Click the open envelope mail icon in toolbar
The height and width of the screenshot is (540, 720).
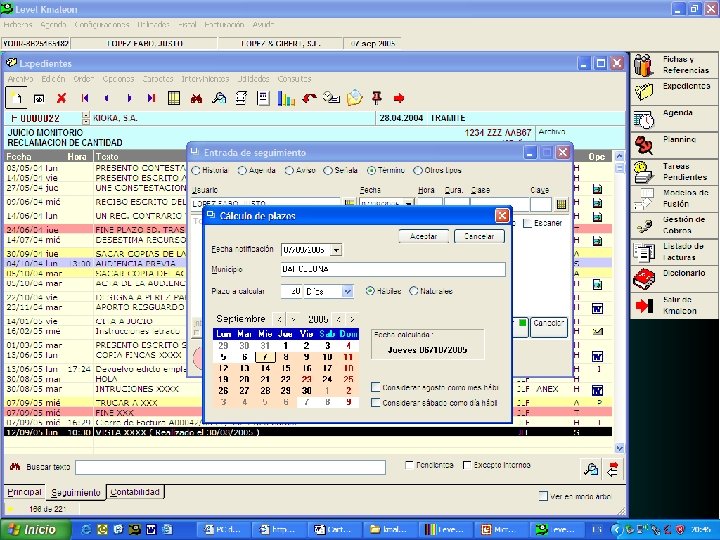point(354,98)
